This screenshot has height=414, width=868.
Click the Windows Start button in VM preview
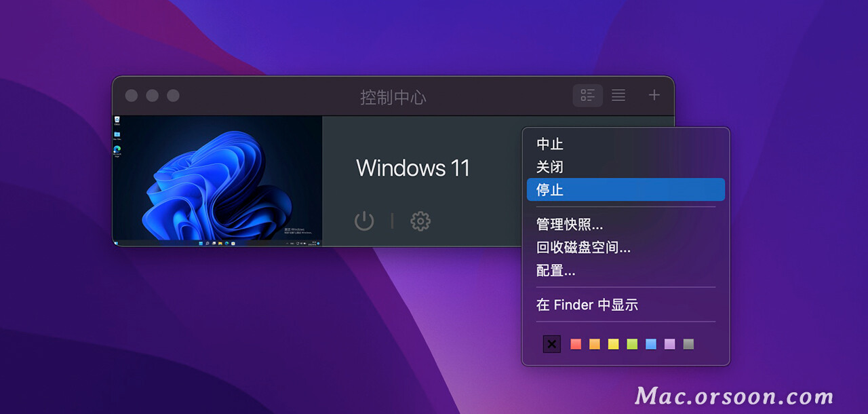pos(201,242)
